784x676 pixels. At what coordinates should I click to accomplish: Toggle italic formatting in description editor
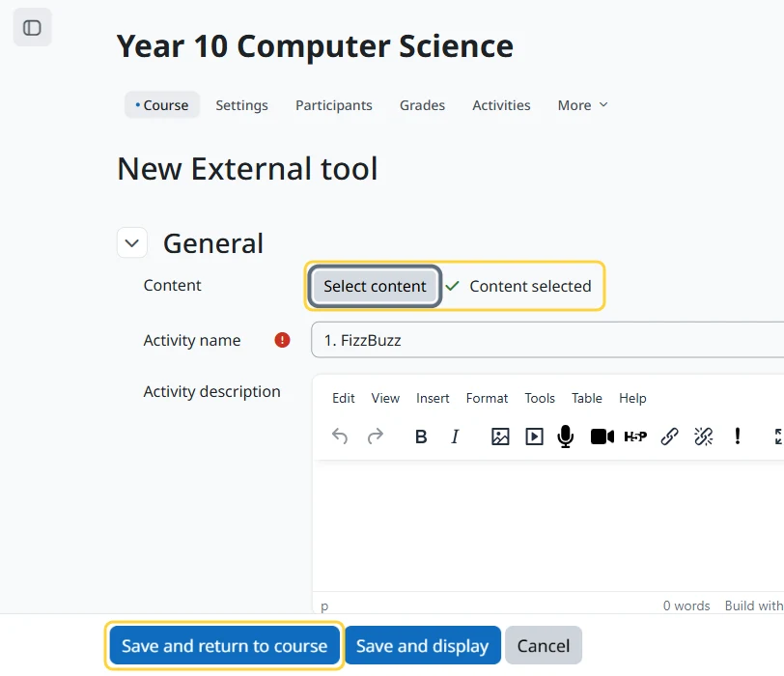pos(455,437)
